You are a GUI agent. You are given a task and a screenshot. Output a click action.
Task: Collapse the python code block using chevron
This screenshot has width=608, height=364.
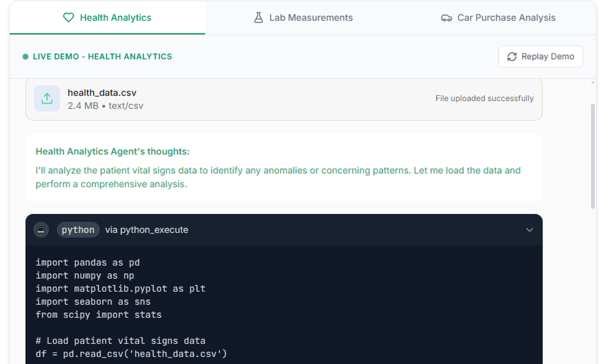pos(529,230)
